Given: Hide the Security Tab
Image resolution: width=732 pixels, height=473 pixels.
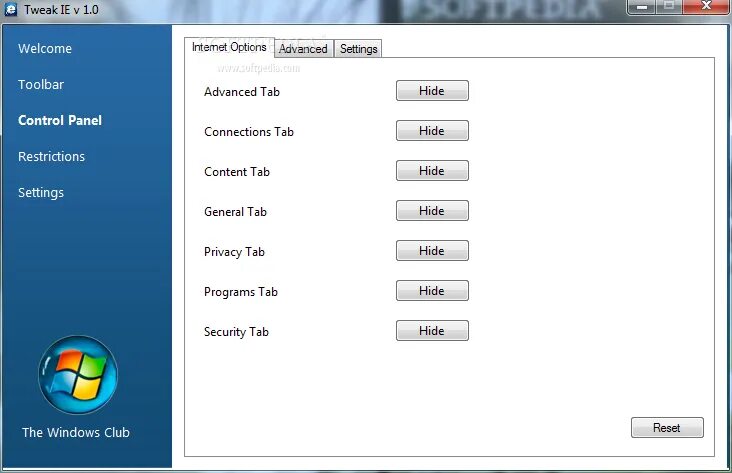Looking at the screenshot, I should coord(432,331).
